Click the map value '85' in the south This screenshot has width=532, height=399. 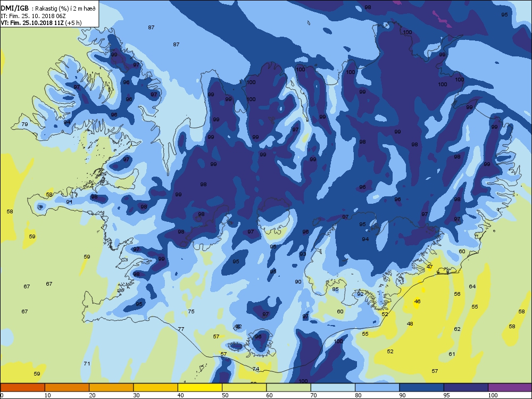click(335, 289)
